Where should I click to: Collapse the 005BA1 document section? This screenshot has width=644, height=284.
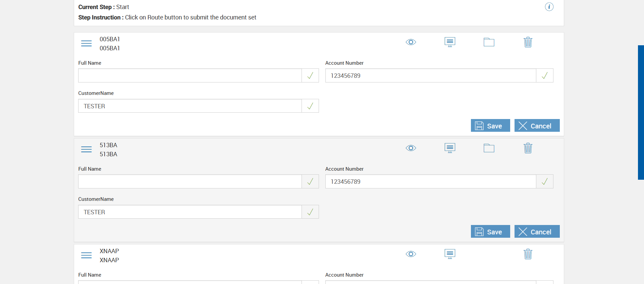[86, 44]
